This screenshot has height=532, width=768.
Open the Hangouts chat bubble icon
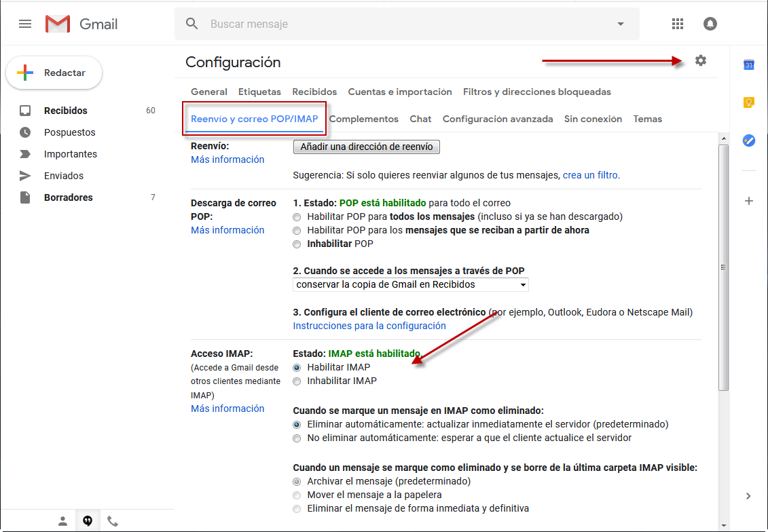[88, 520]
